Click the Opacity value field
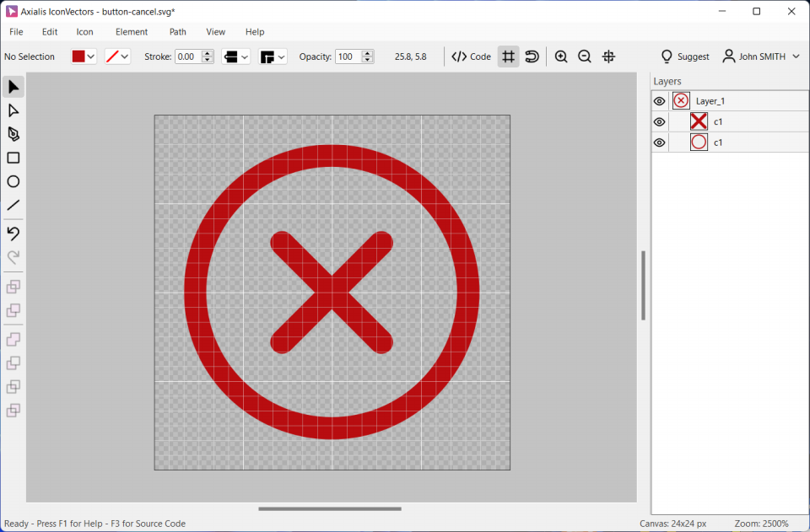Screen dimensions: 810x532 click(347, 56)
